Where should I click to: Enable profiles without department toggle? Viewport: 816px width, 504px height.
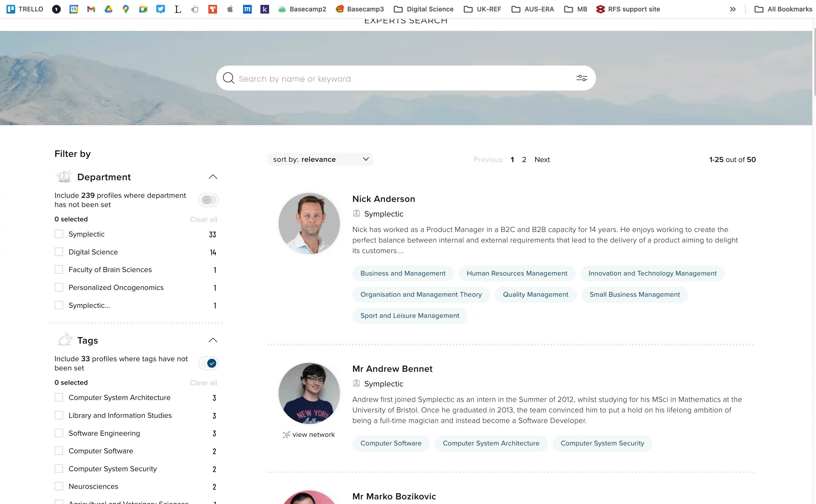(209, 200)
